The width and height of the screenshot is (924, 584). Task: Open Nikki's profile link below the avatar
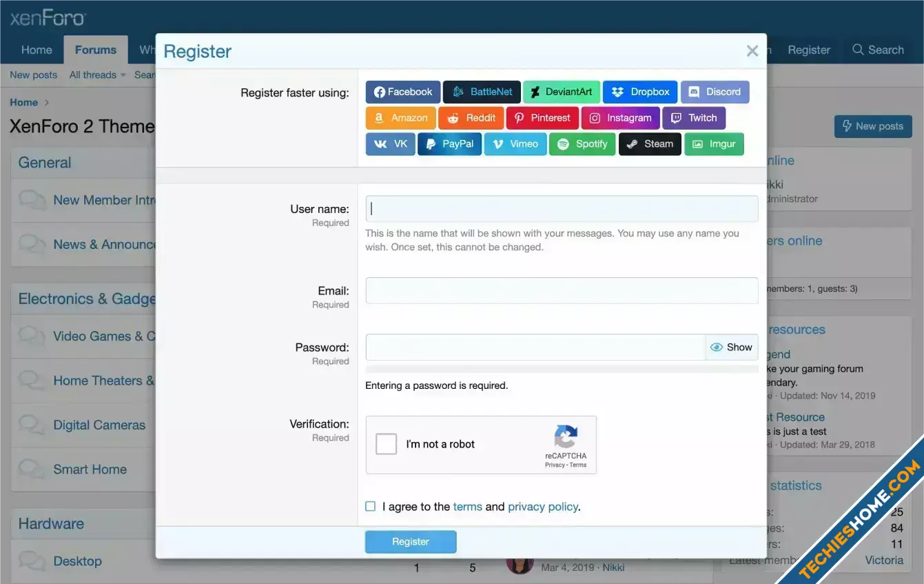tap(613, 567)
